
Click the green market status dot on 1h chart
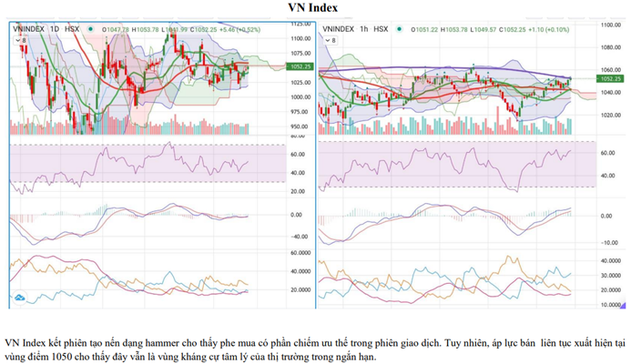click(400, 29)
